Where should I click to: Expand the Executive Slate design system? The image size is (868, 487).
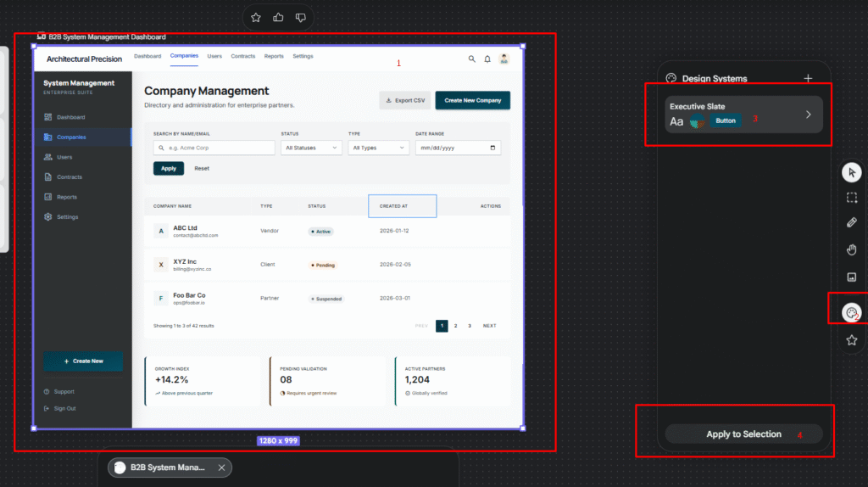click(x=808, y=115)
